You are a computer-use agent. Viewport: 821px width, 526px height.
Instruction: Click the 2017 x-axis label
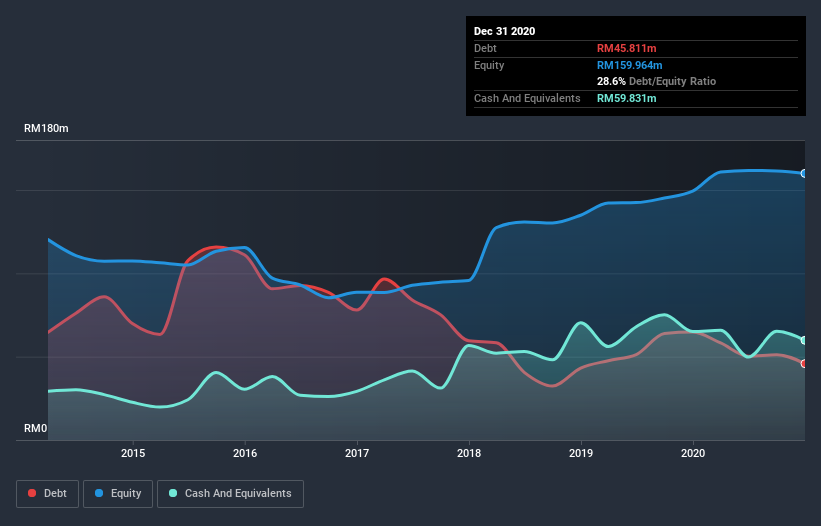(357, 453)
